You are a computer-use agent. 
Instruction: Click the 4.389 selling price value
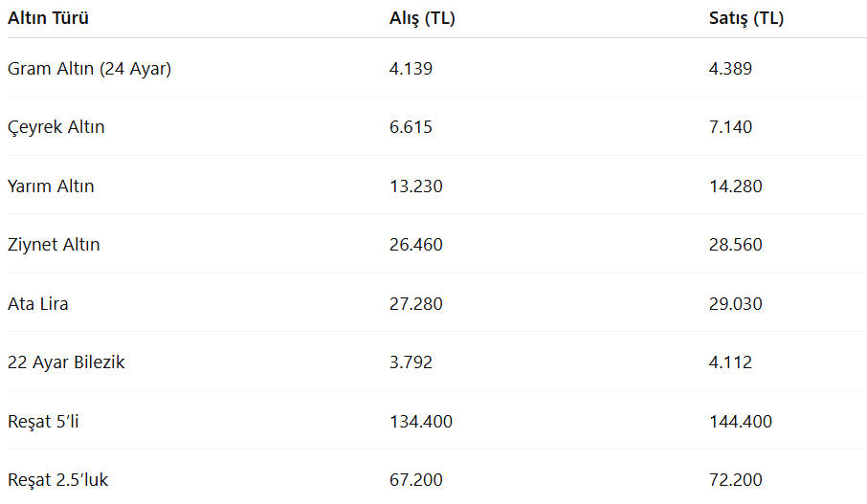pos(730,69)
